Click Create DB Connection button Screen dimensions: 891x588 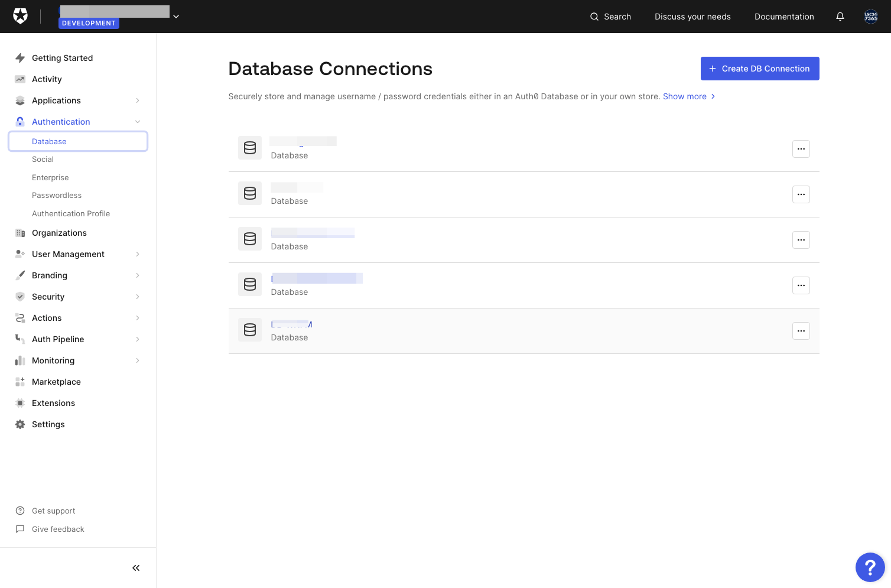pyautogui.click(x=760, y=69)
